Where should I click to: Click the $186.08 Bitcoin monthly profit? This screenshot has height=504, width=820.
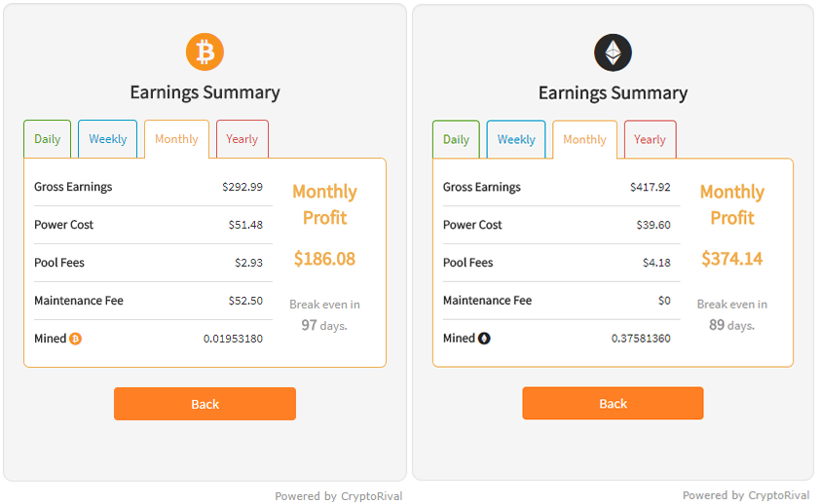(x=324, y=259)
